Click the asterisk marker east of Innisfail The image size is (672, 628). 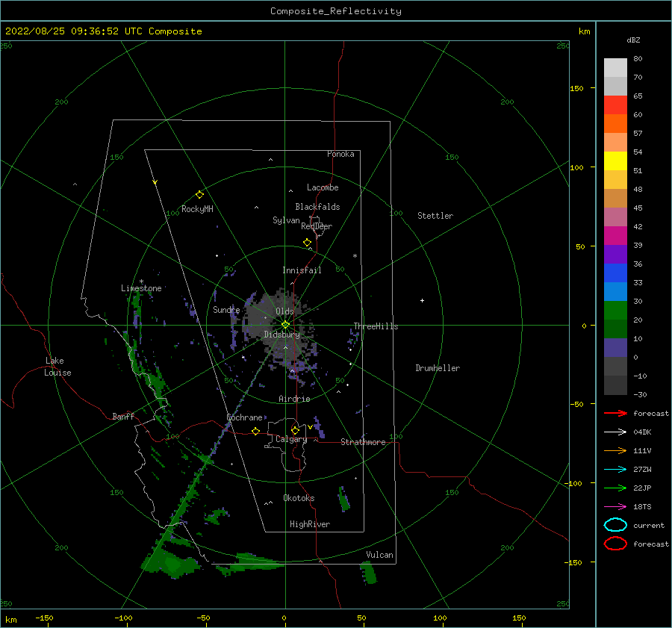355,256
